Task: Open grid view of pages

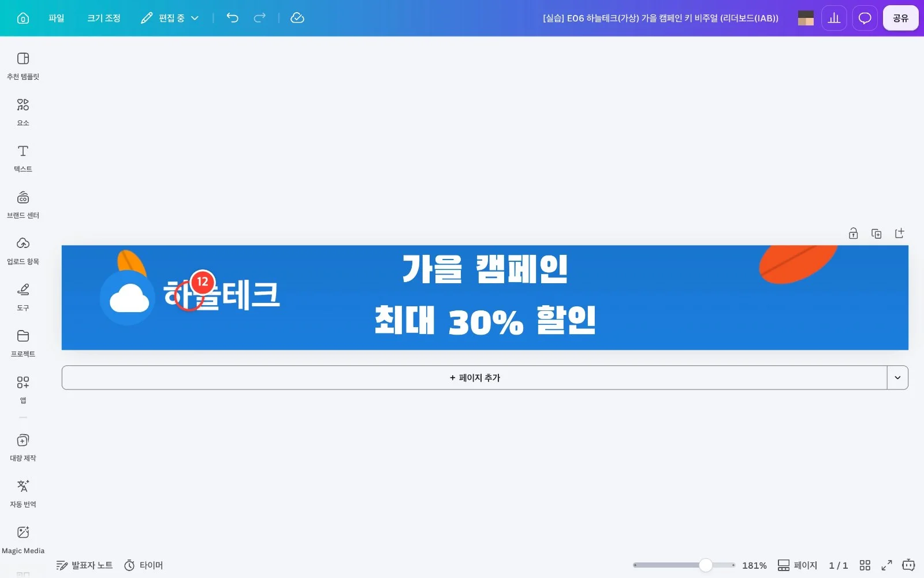Action: pyautogui.click(x=865, y=565)
